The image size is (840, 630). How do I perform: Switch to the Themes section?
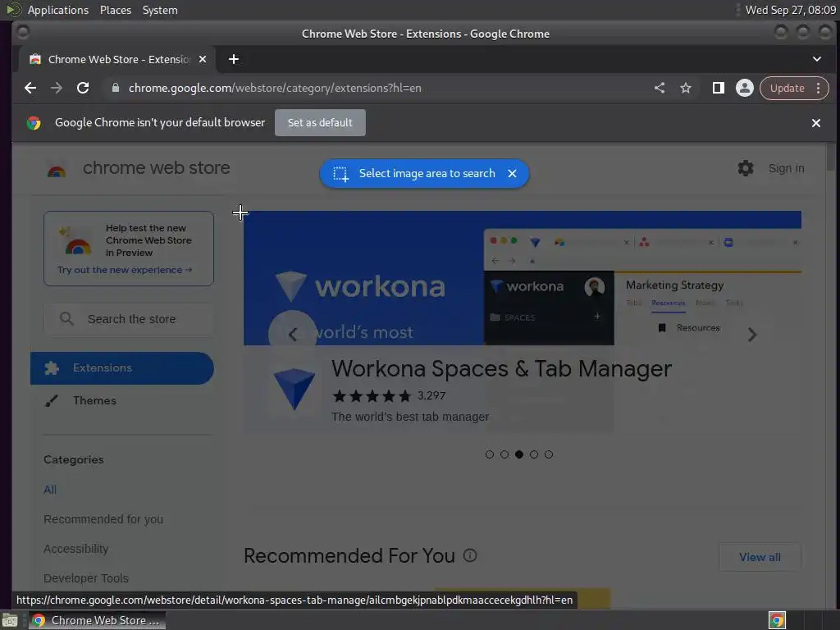coord(94,400)
